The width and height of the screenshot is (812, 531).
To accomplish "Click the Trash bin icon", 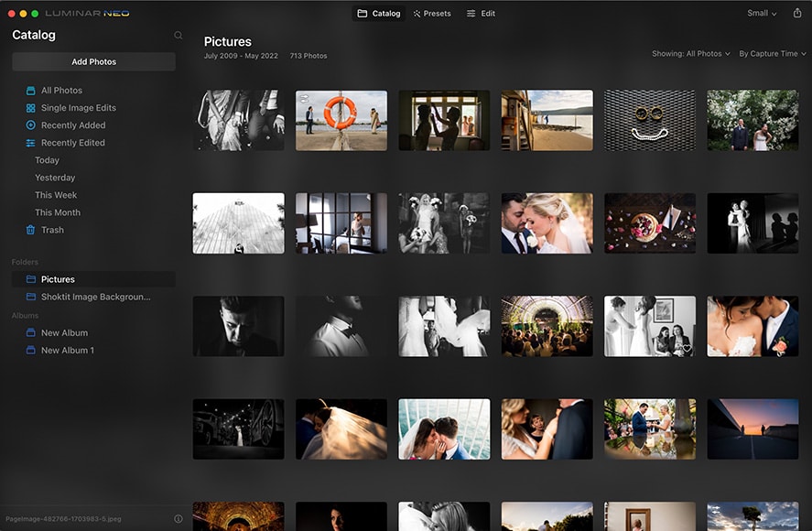I will pos(30,230).
